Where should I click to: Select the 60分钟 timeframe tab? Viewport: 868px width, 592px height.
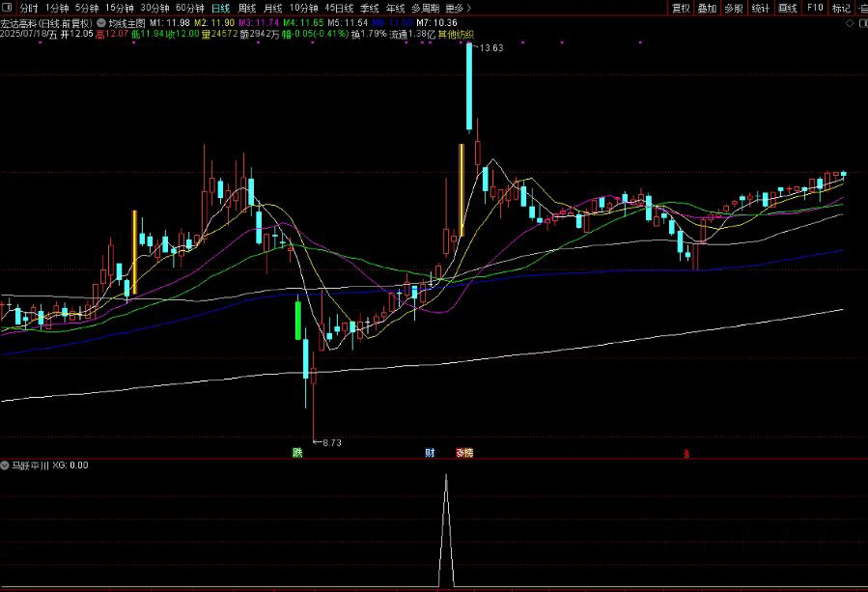[189, 8]
